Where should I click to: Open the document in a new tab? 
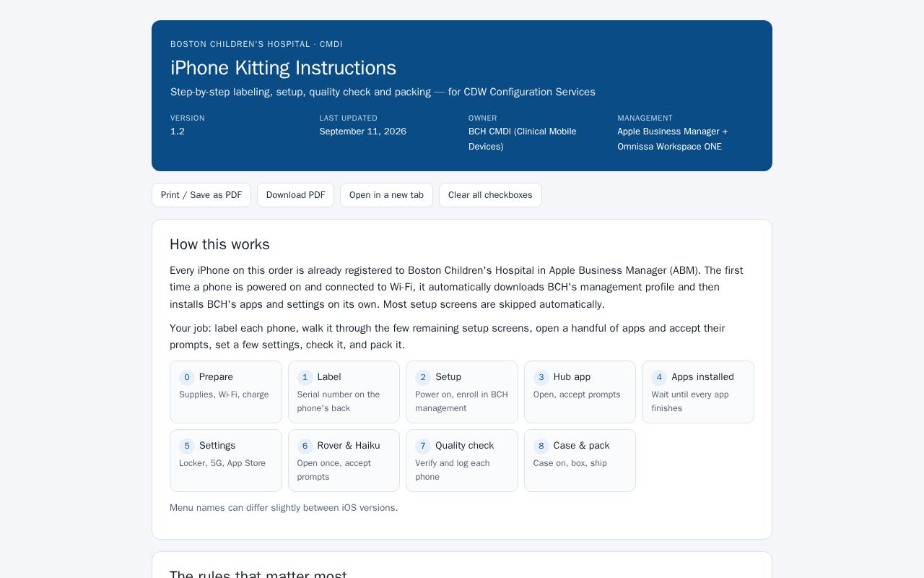coord(386,195)
